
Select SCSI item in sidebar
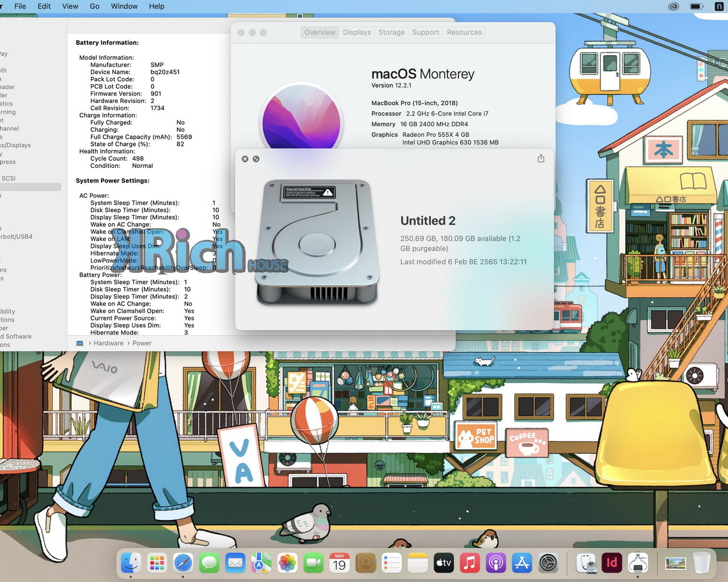point(9,178)
